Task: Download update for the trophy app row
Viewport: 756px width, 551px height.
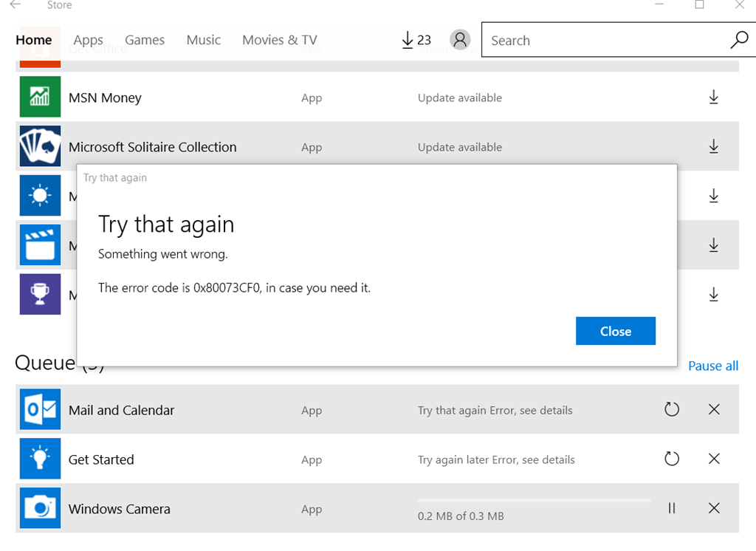Action: pyautogui.click(x=714, y=294)
